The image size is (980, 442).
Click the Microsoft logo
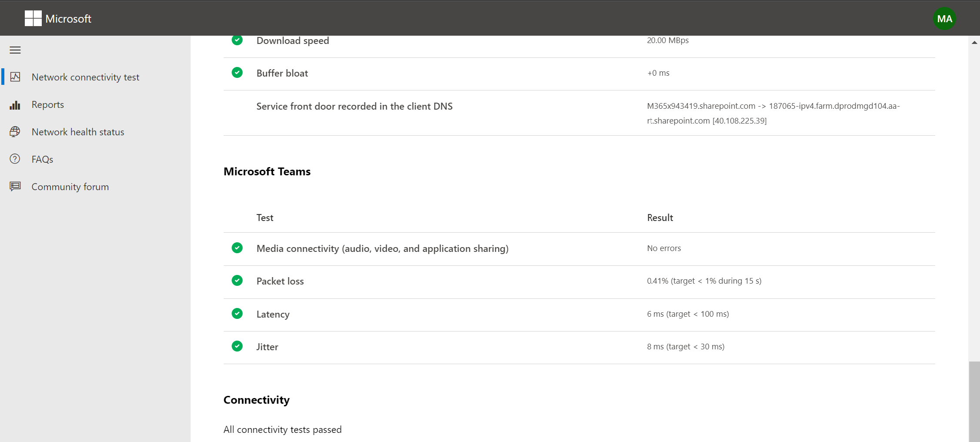[x=58, y=19]
